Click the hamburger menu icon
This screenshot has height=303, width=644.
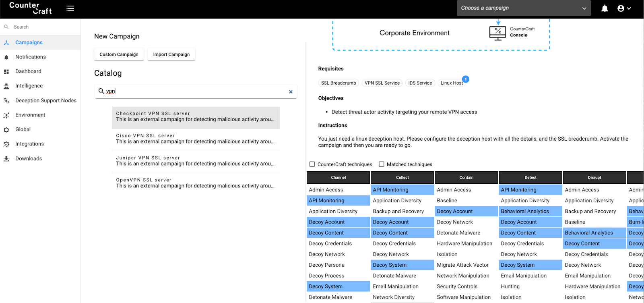pyautogui.click(x=70, y=8)
